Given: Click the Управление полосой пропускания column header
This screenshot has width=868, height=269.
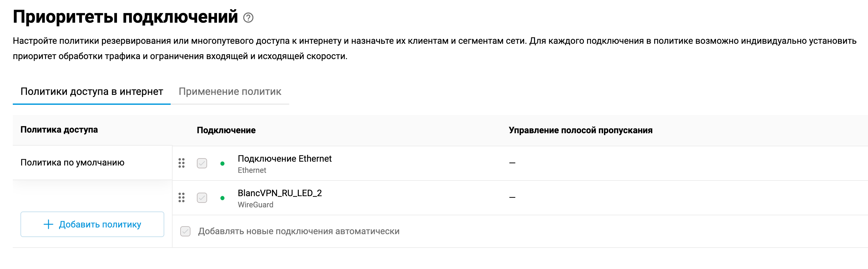Looking at the screenshot, I should point(580,130).
